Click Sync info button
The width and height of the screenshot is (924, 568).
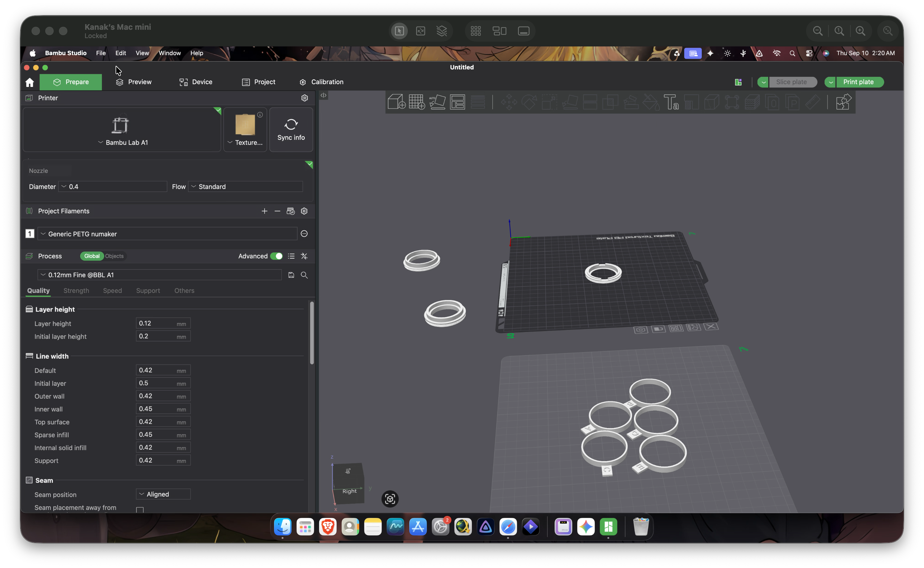point(291,129)
